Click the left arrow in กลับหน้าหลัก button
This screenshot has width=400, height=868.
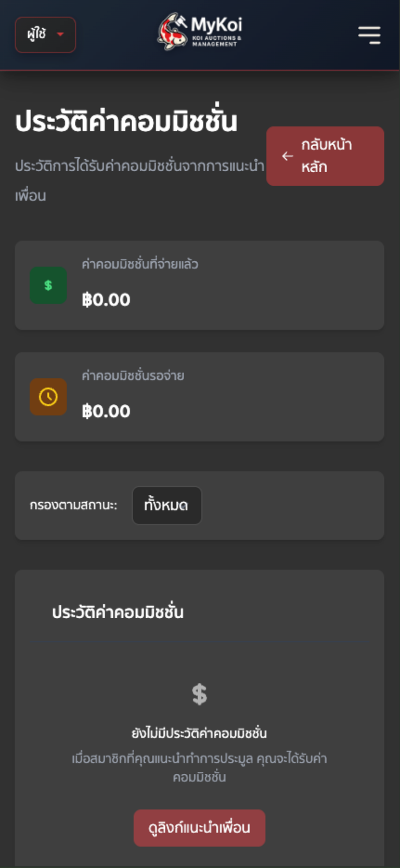[287, 156]
